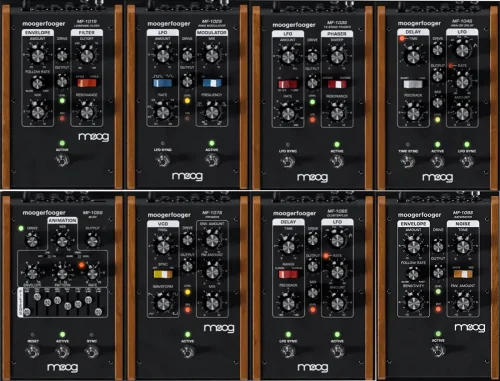Click the MF-104S Mix knob

(x=438, y=103)
